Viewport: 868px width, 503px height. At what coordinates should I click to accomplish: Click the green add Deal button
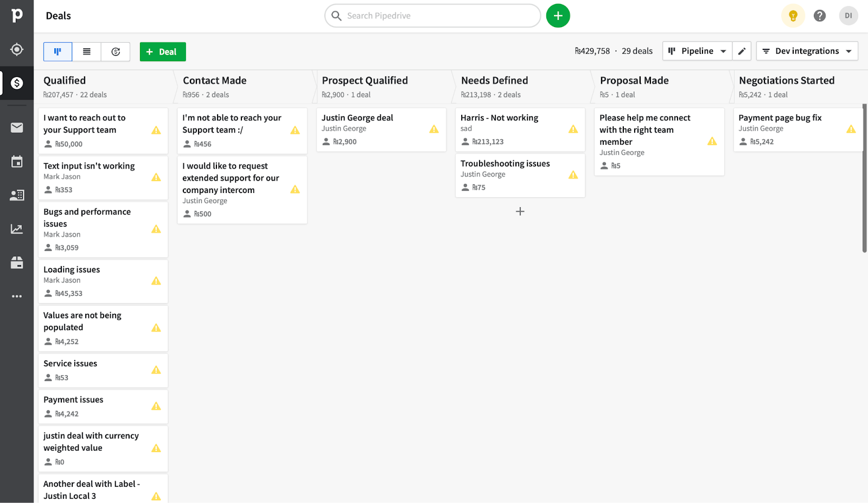(x=163, y=51)
